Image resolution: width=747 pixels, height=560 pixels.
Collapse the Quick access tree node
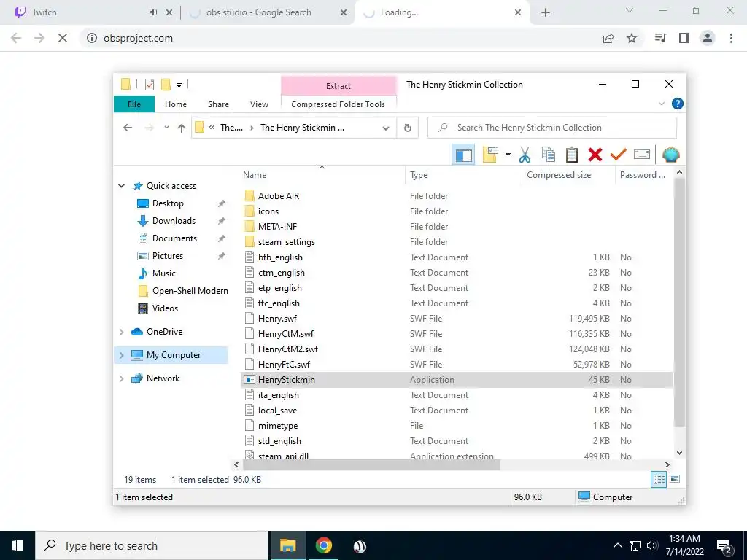(x=122, y=186)
